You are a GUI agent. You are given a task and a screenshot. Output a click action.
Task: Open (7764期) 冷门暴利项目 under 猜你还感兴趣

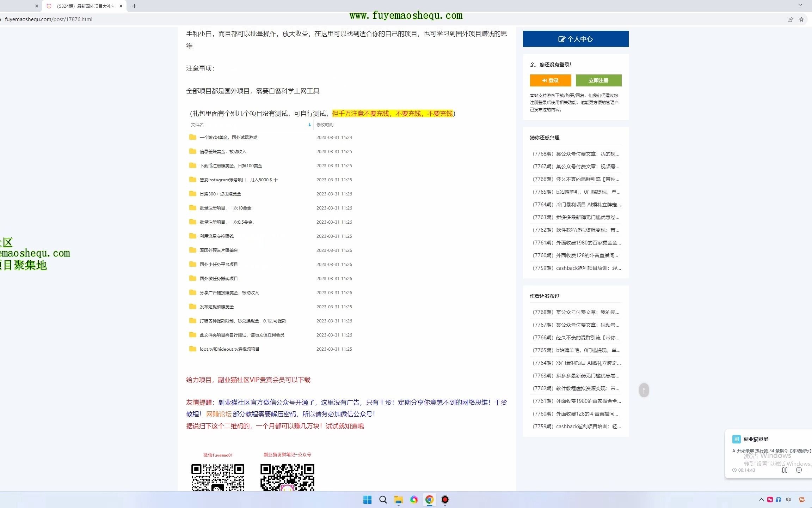point(577,205)
